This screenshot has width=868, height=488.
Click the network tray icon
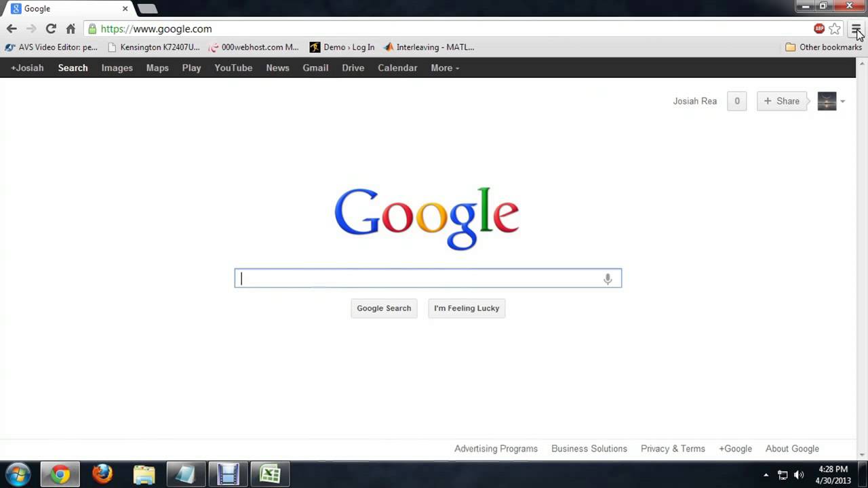point(783,475)
